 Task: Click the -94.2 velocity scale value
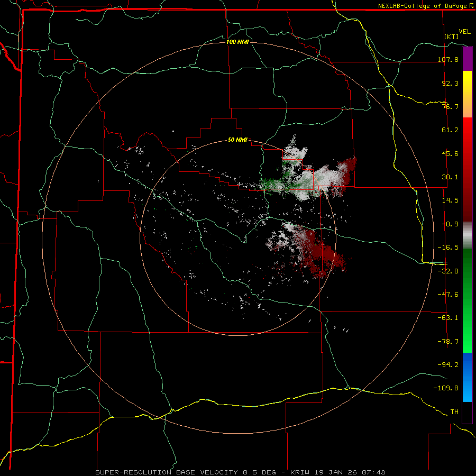(x=448, y=364)
